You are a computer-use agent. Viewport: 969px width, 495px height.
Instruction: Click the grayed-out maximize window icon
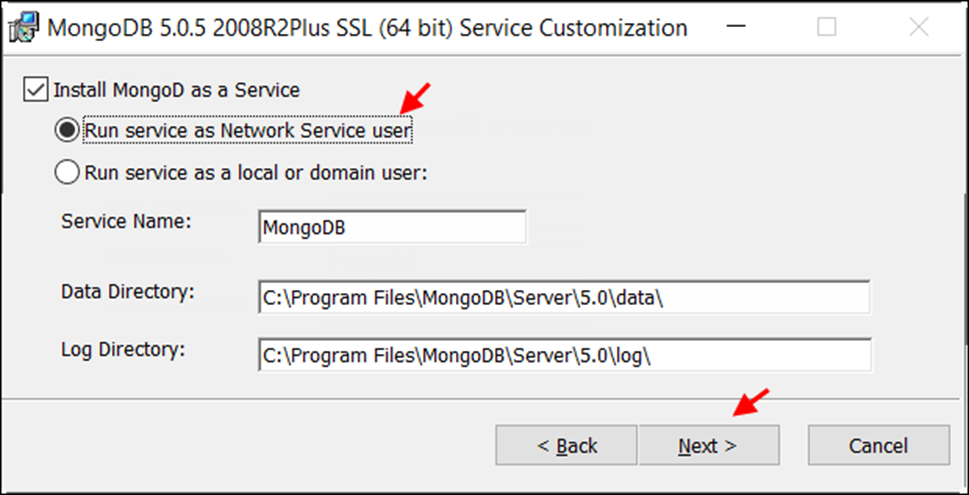point(826,27)
